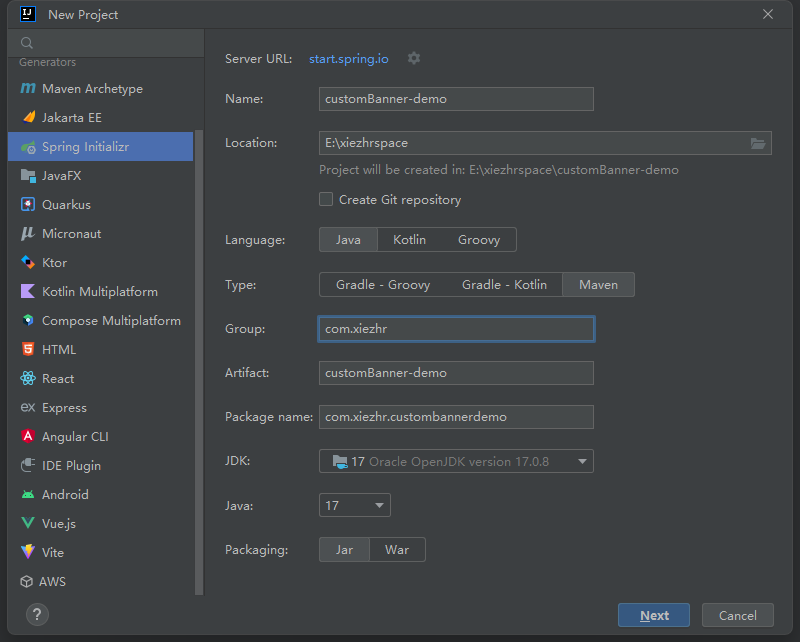The width and height of the screenshot is (800, 642).
Task: Click the Compose Multiplatform icon
Action: pyautogui.click(x=28, y=320)
